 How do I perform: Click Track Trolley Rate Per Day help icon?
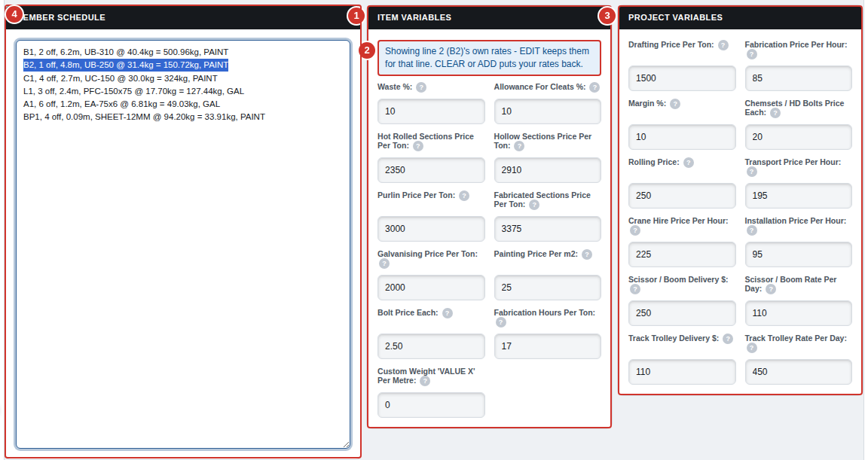752,348
